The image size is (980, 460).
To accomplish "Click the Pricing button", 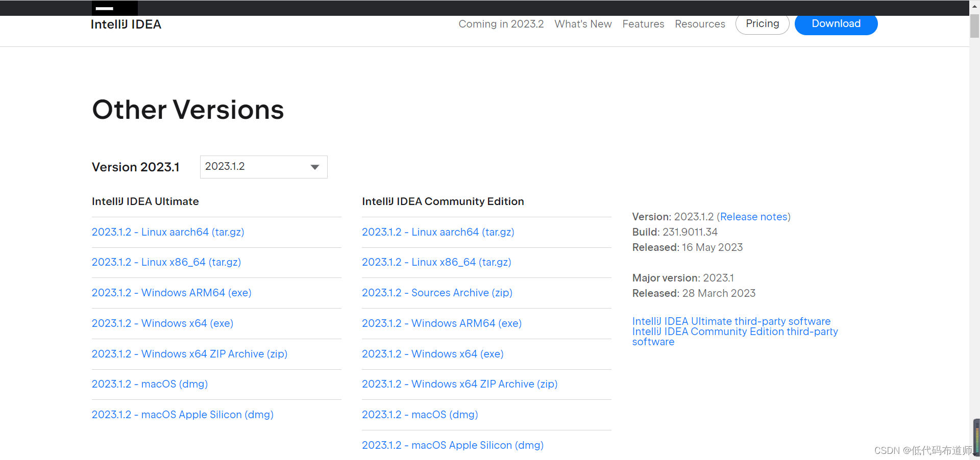I will (763, 24).
